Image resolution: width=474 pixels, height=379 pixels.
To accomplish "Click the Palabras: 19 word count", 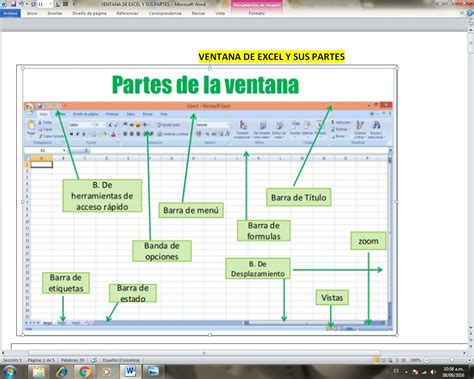I will (73, 360).
